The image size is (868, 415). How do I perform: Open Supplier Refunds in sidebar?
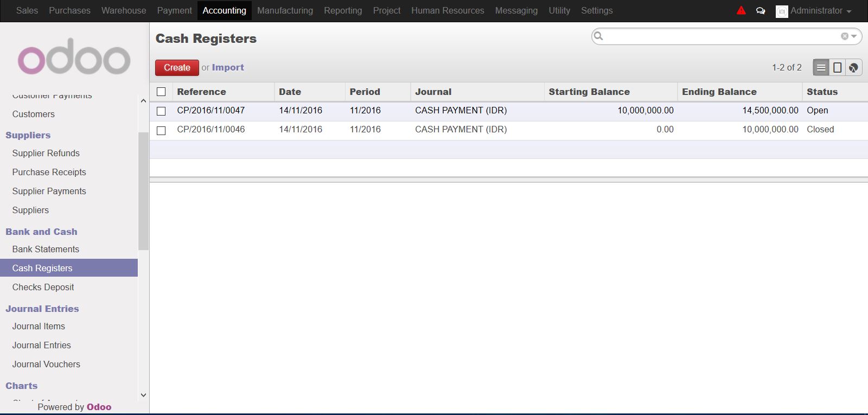pos(46,153)
